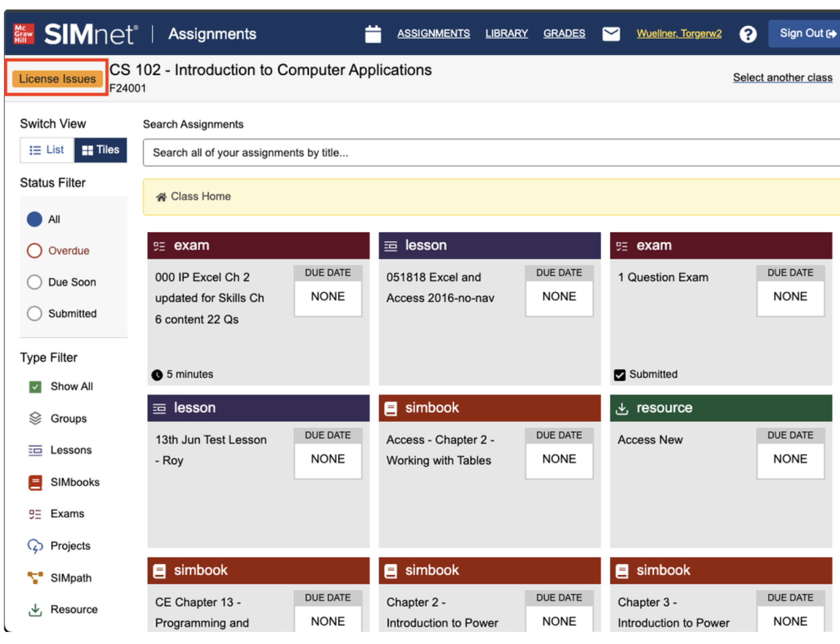
Task: Click the help question mark icon
Action: click(x=748, y=34)
